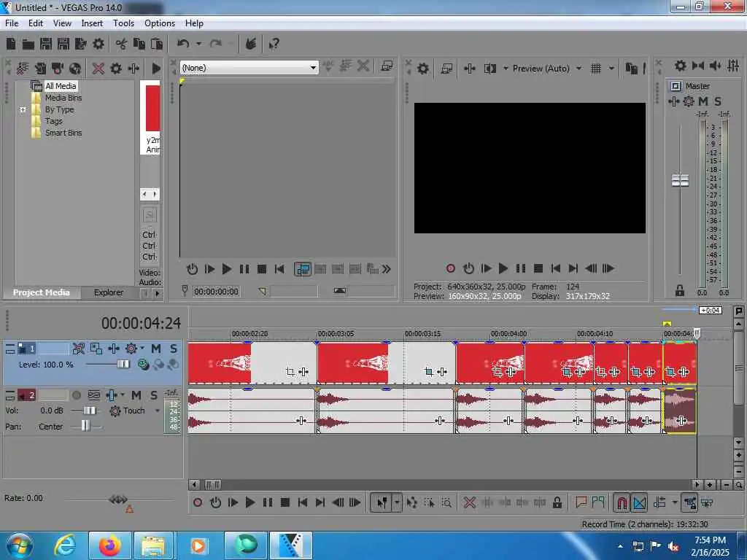Select Normal Edit tool in timeline toolbar
Viewport: 747px width, 560px height.
tap(382, 502)
